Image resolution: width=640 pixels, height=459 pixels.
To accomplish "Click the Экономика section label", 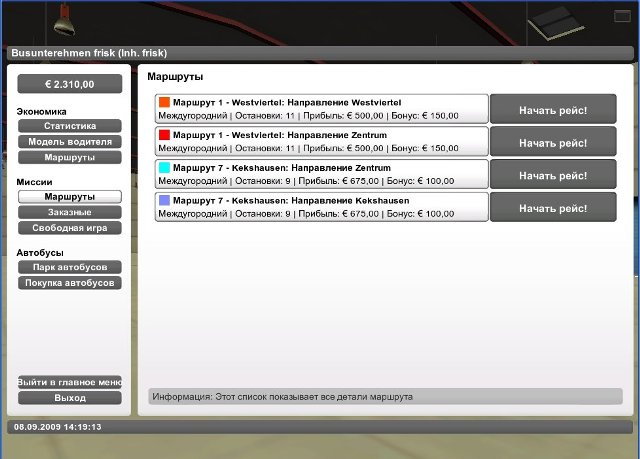I will coord(41,111).
